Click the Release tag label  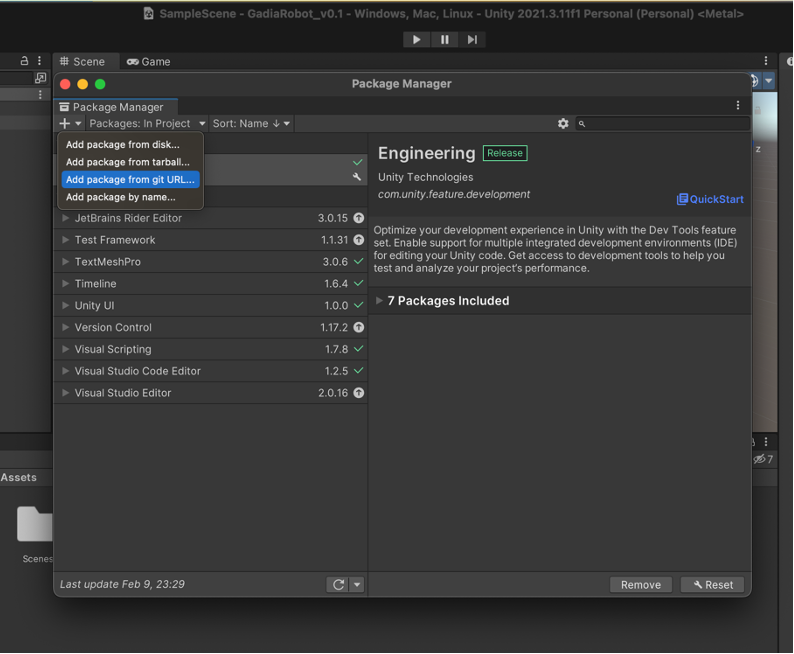point(505,153)
